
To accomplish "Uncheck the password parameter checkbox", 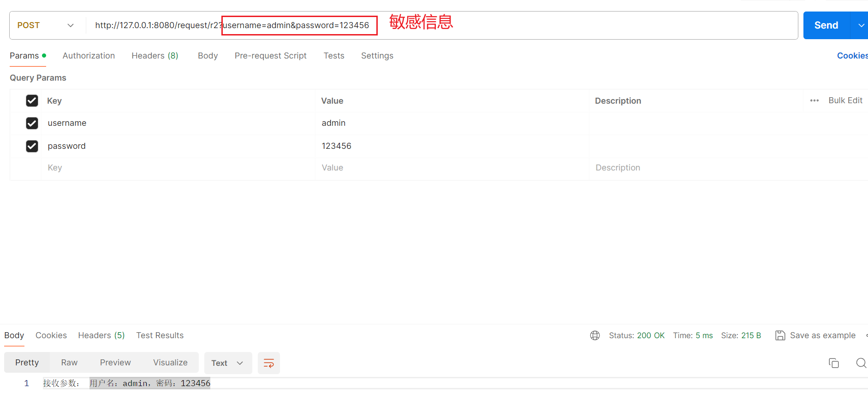I will tap(32, 146).
